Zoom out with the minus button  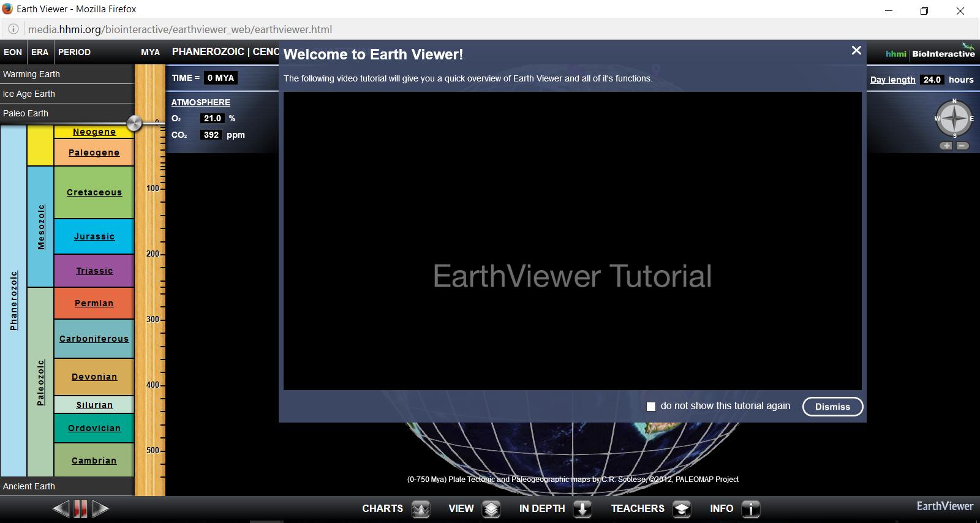[962, 146]
